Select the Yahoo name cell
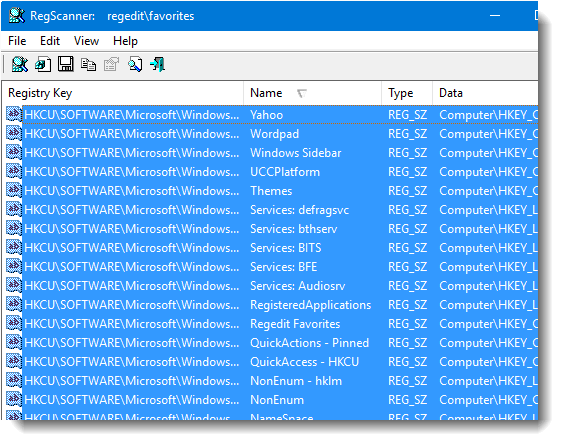The image size is (563, 445). [266, 115]
